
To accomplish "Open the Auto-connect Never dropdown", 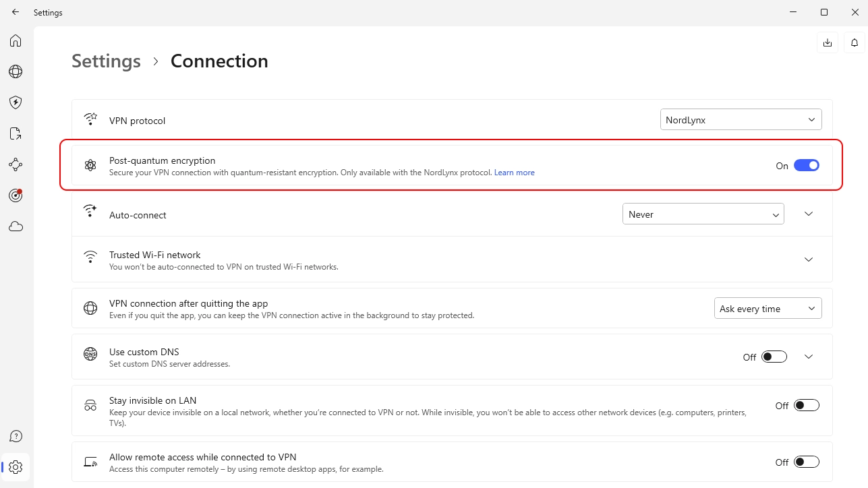I will pyautogui.click(x=703, y=214).
